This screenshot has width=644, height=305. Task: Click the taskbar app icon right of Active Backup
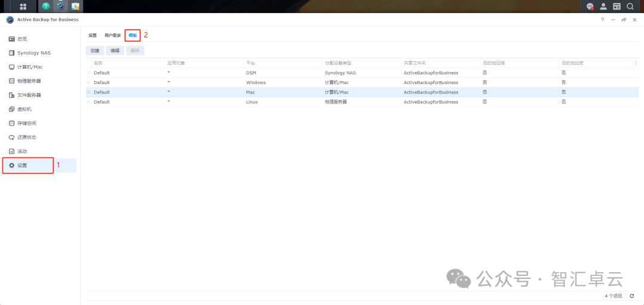click(x=75, y=6)
